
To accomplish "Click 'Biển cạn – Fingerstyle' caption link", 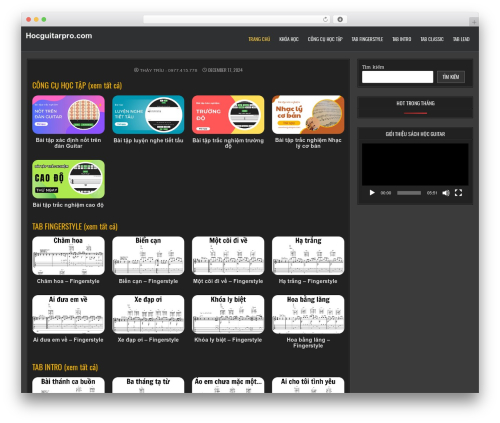I will point(148,281).
